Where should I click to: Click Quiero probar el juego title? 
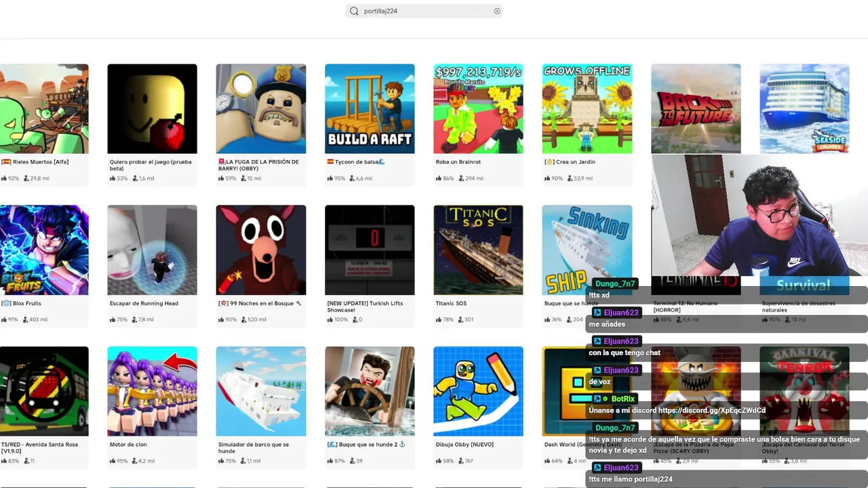tap(151, 165)
